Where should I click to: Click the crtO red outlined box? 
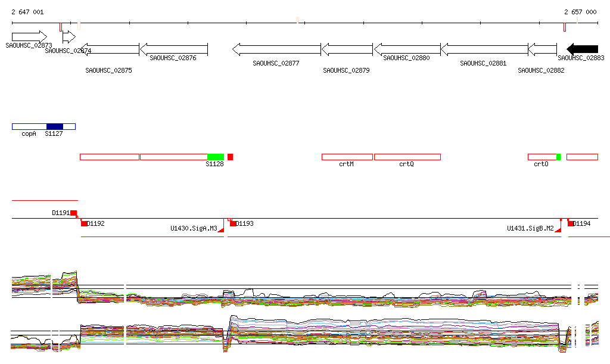(542, 157)
